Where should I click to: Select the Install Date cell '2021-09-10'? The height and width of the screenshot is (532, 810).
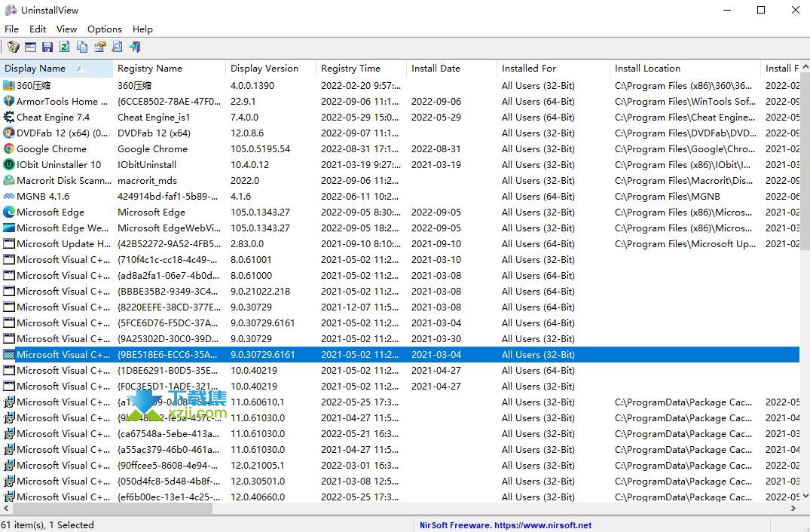pyautogui.click(x=436, y=244)
